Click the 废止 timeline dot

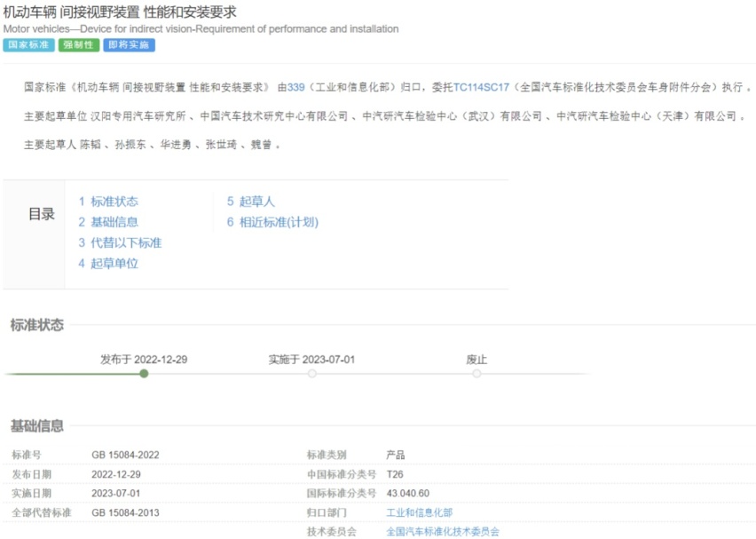pyautogui.click(x=476, y=374)
